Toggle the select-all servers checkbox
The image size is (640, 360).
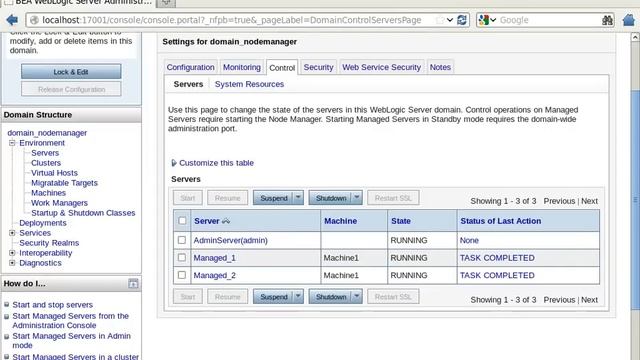point(182,221)
